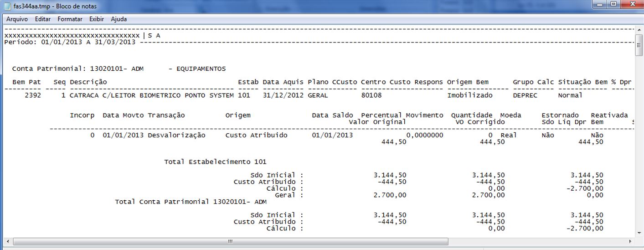Click the 'Percentual Movimento' sub-header

402,115
